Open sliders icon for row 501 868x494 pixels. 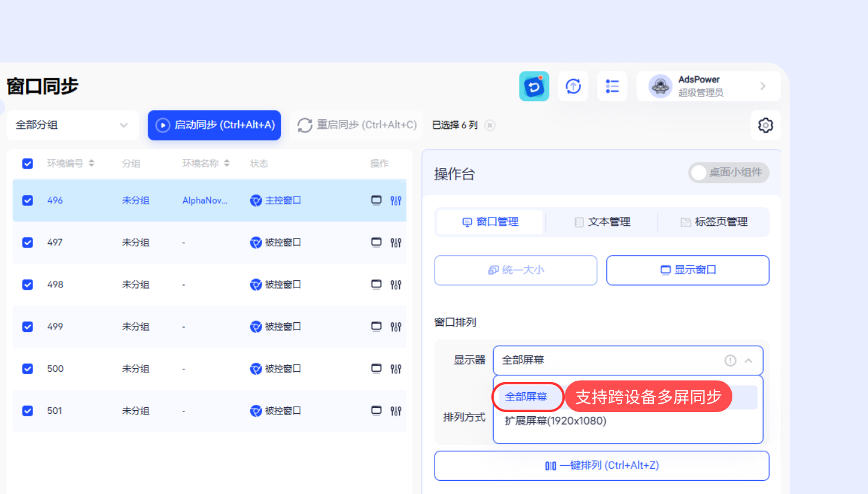pyautogui.click(x=396, y=411)
